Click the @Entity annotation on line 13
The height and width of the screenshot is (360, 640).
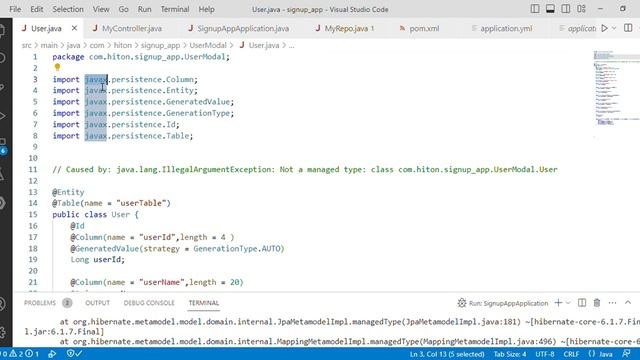[68, 192]
